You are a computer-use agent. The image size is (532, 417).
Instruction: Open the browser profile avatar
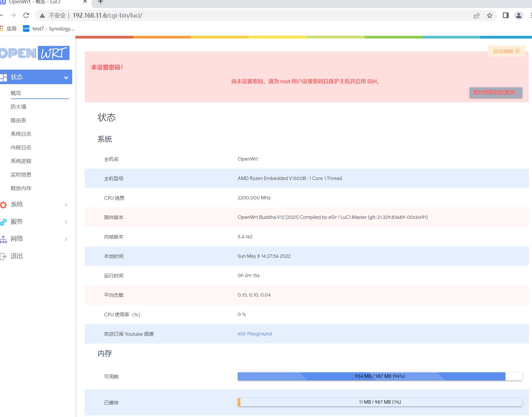(x=519, y=15)
